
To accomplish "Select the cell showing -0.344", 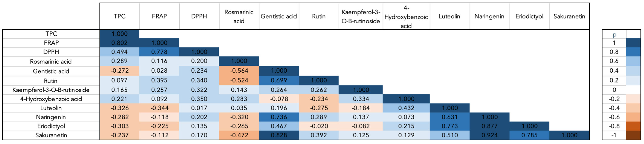I will 159,108.
